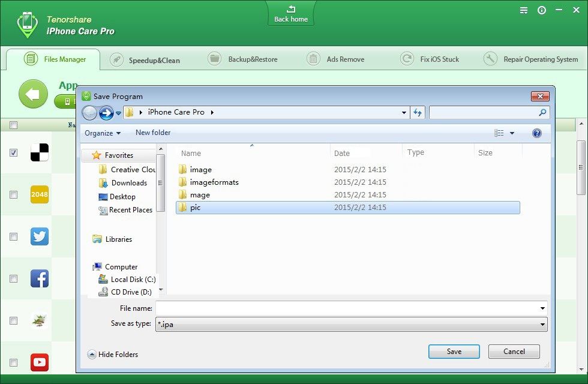Click the Back home button
The height and width of the screenshot is (384, 588).
(x=290, y=14)
